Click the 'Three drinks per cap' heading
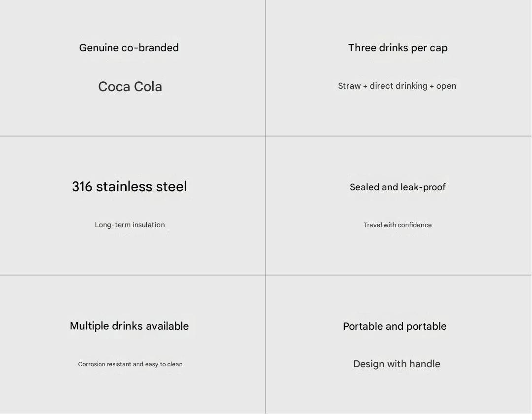The height and width of the screenshot is (420, 532). (x=398, y=48)
